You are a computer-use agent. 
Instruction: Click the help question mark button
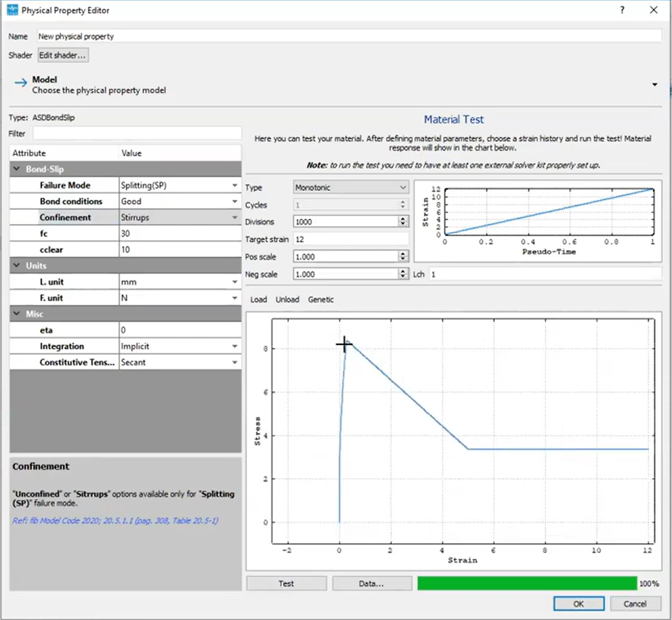coord(622,10)
